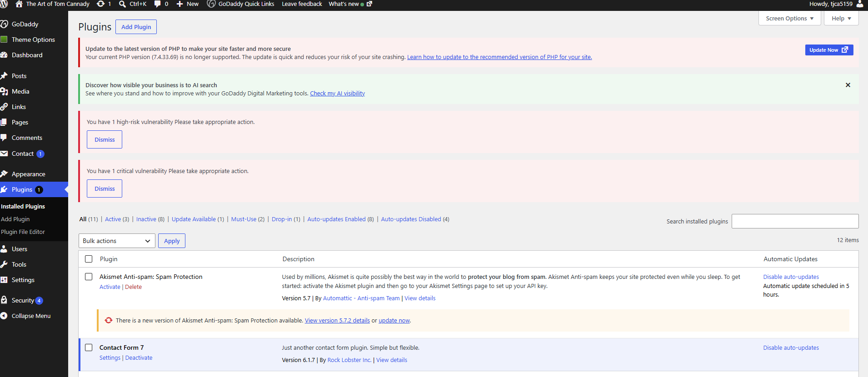Open the updates icon in admin bar
This screenshot has height=377, width=868.
point(101,4)
